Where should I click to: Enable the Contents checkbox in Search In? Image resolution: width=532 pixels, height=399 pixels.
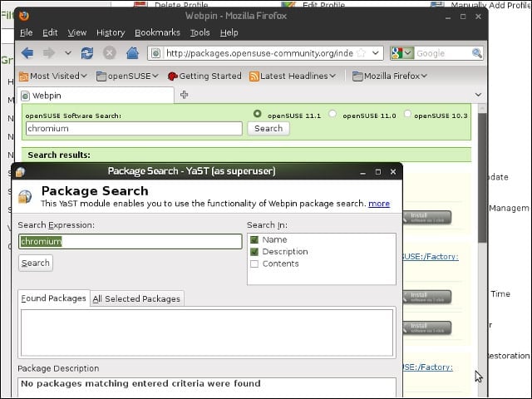[254, 264]
